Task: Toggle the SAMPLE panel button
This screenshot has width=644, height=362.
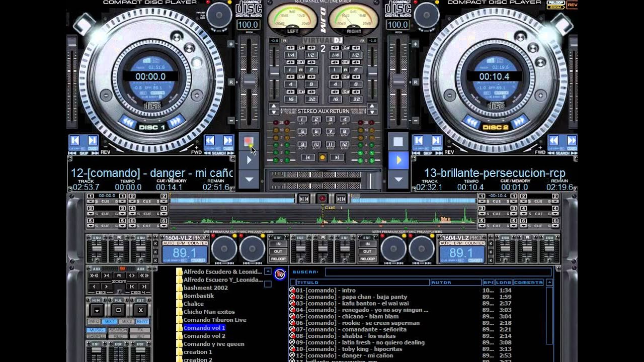Action: pos(96,336)
